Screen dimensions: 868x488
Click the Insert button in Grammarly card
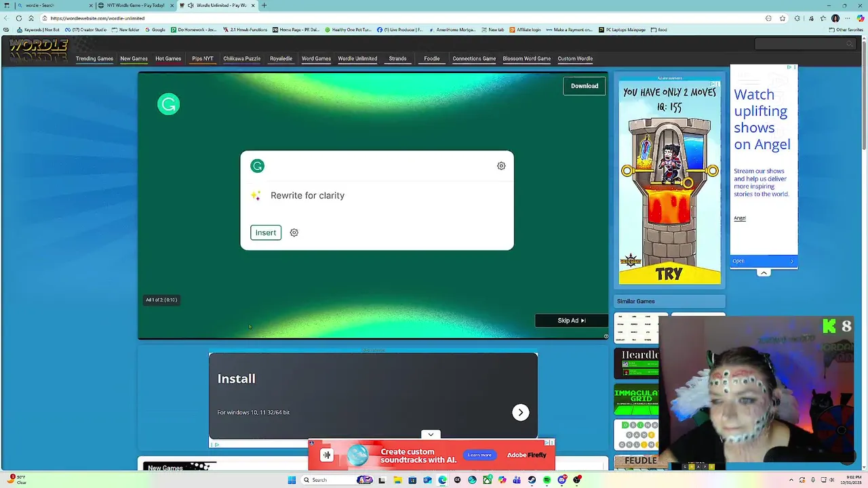[x=266, y=232]
